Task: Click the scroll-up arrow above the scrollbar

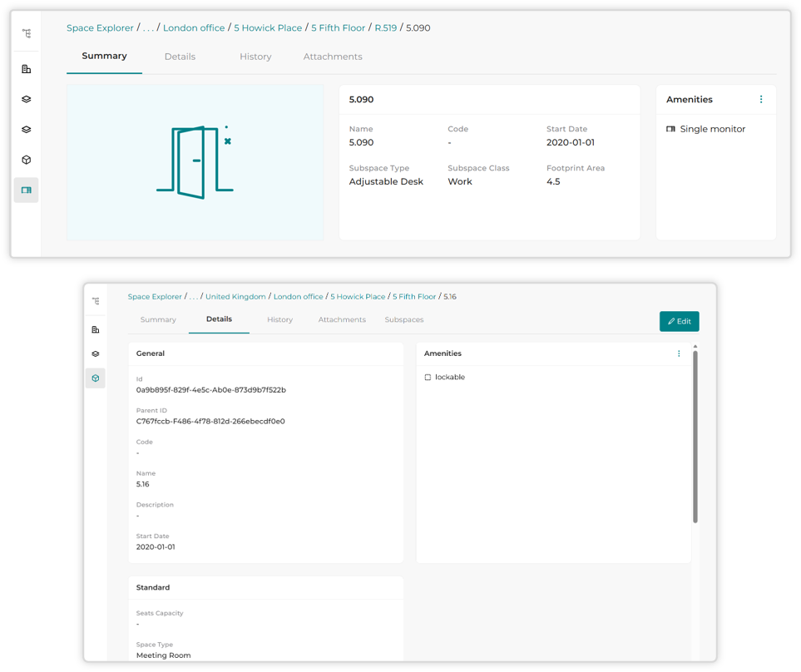Action: coord(695,347)
